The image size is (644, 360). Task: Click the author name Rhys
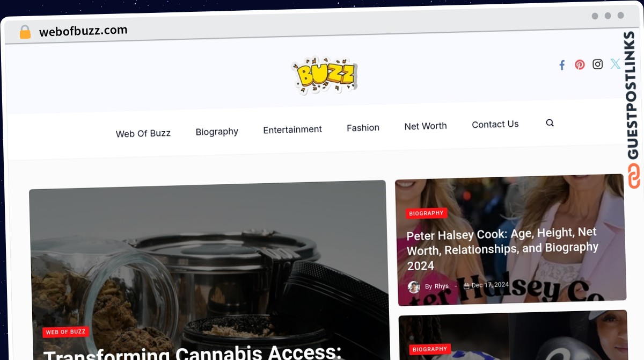click(442, 286)
